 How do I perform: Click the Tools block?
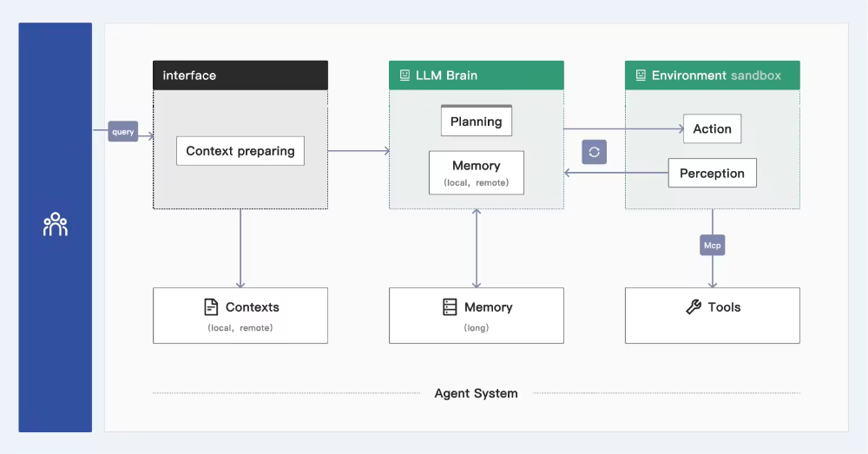(x=713, y=316)
